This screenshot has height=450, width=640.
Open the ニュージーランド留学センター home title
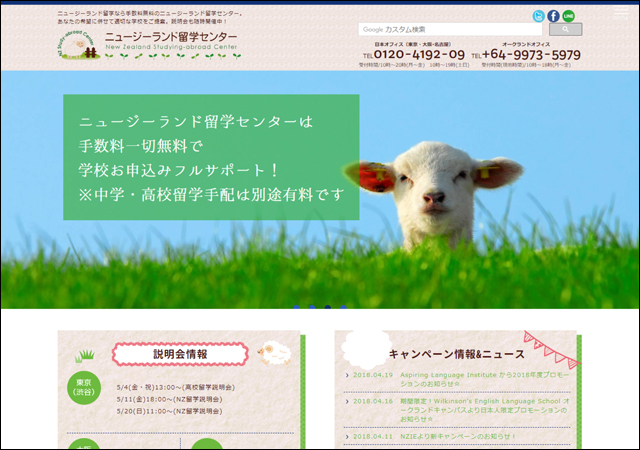pos(170,38)
